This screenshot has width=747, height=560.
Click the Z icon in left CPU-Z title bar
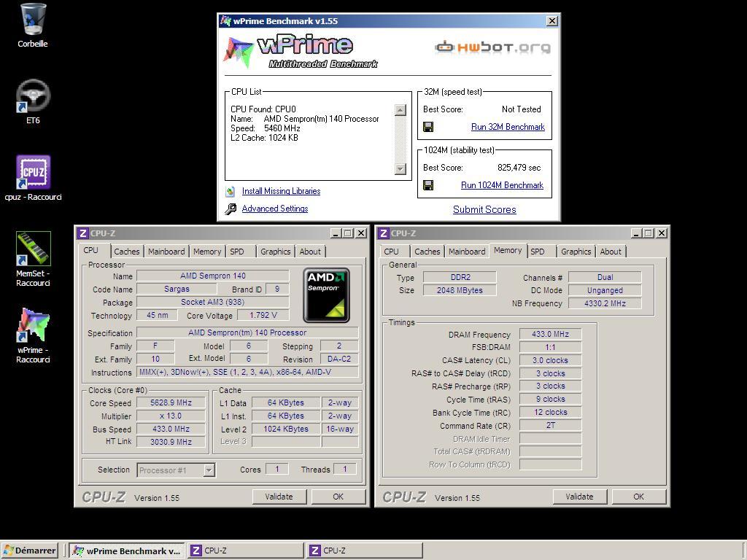(x=83, y=233)
